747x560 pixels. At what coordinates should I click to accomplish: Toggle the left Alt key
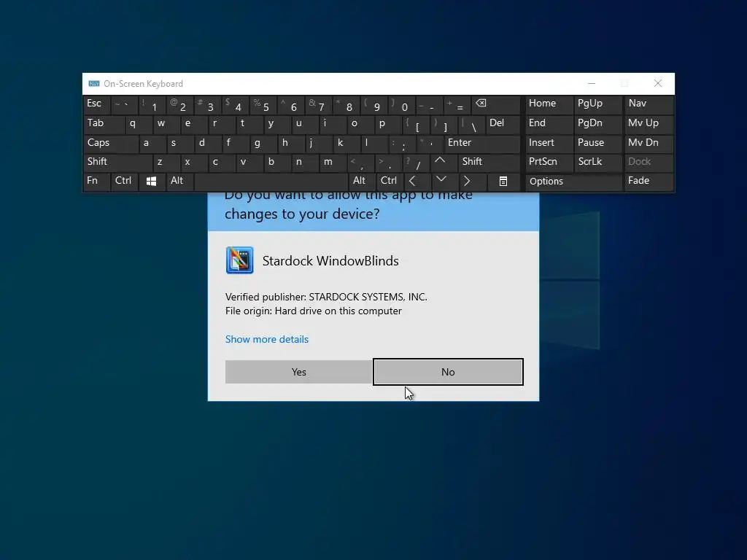pos(179,182)
